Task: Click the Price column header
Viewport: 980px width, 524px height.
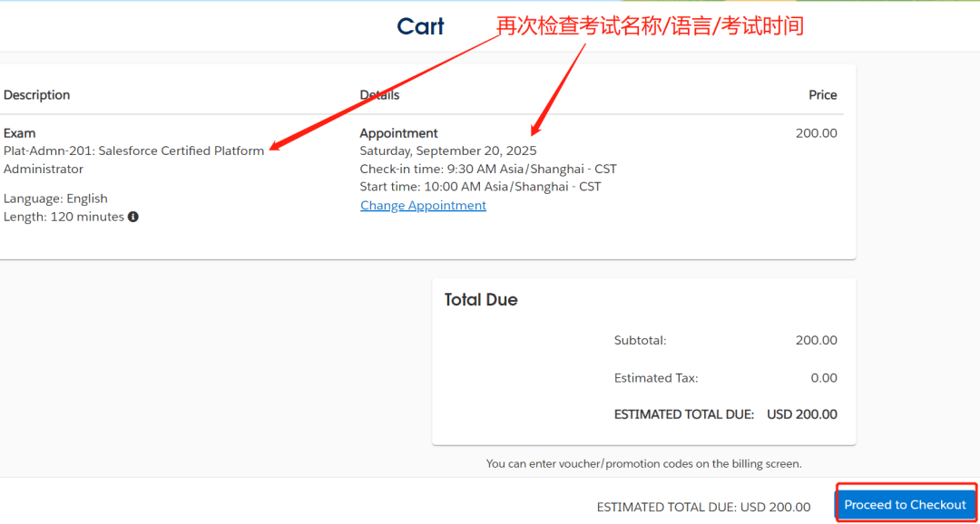Action: (822, 95)
